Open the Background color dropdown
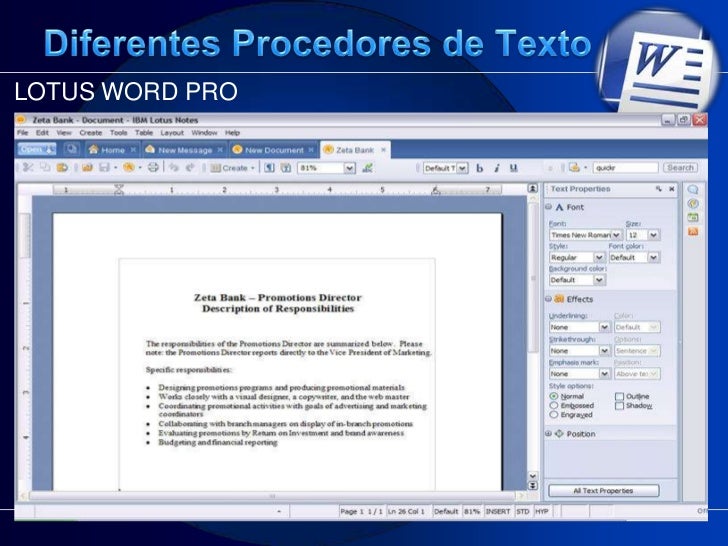 tap(599, 280)
